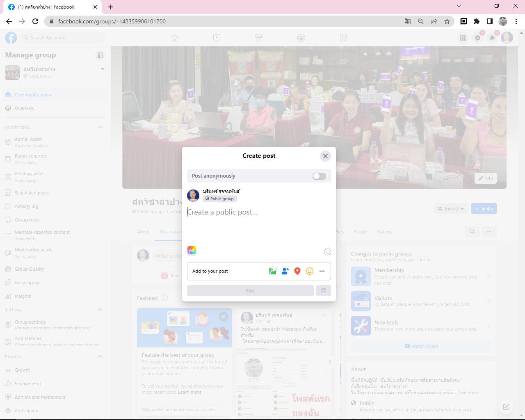Open Activity log
Image resolution: width=525 pixels, height=420 pixels.
pyautogui.click(x=55, y=206)
